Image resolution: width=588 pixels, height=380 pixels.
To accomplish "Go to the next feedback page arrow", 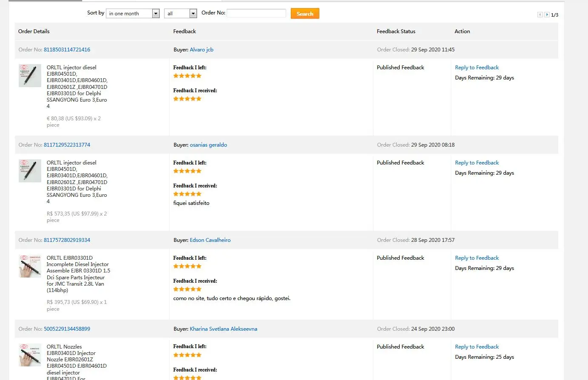I will pyautogui.click(x=547, y=15).
